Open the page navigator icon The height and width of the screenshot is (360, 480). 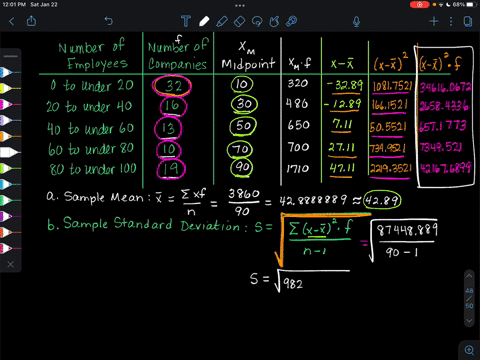(468, 22)
